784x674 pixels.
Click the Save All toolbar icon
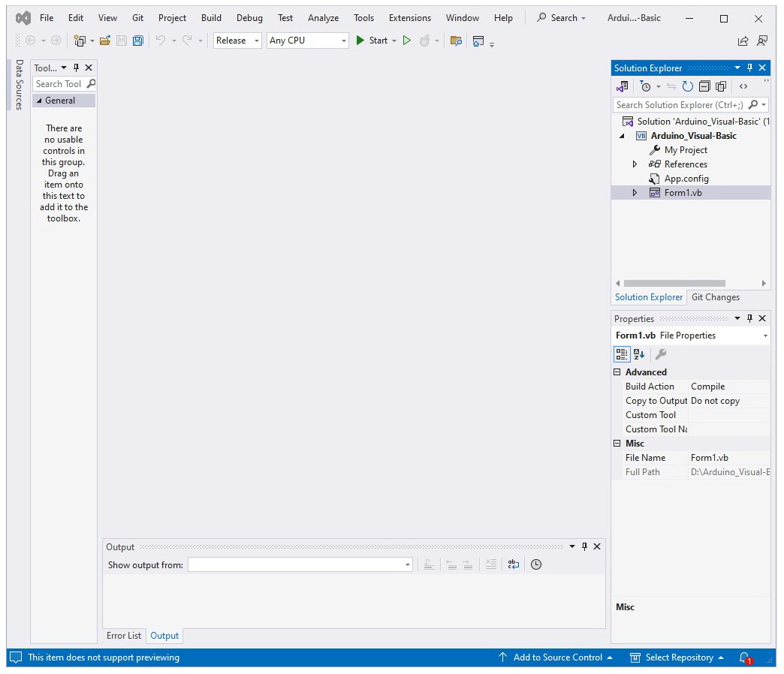(x=137, y=41)
